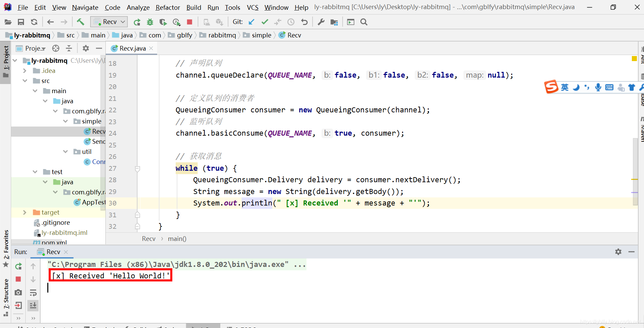
Task: Open file via toolbar folder icon
Action: tap(8, 22)
